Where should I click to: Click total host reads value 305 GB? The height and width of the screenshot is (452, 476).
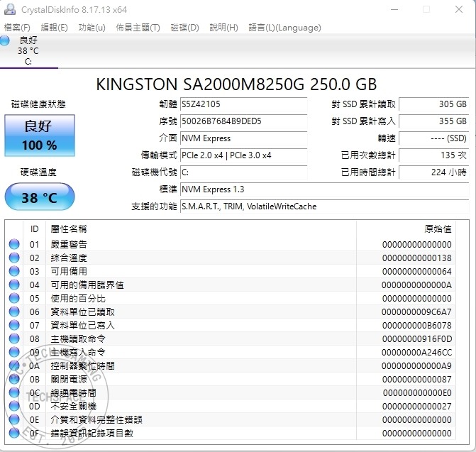click(x=434, y=104)
